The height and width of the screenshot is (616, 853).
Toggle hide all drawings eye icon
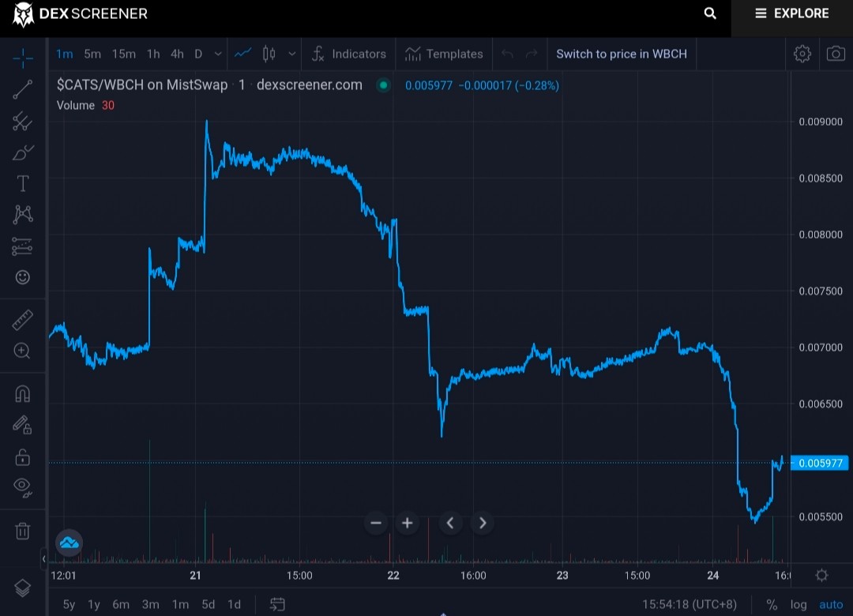point(22,486)
